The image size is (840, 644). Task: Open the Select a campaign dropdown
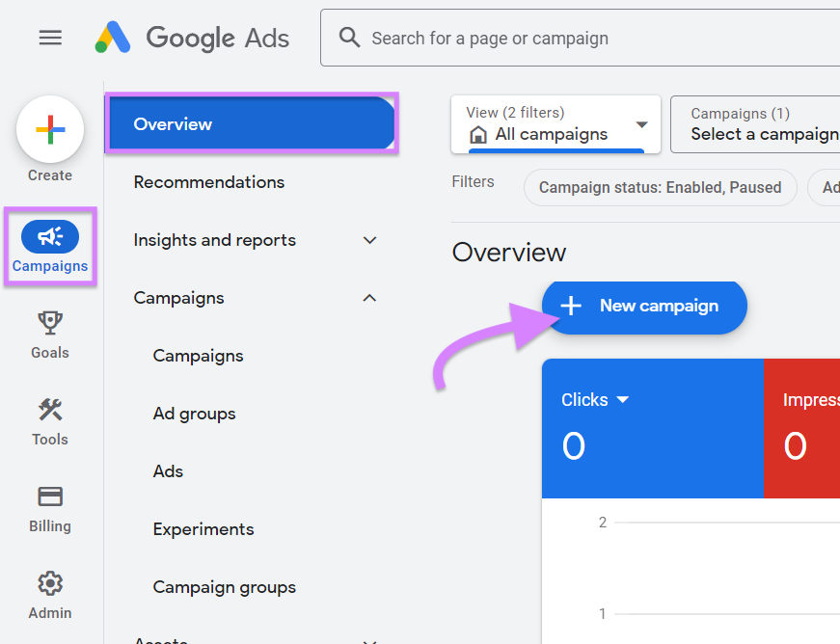(x=755, y=124)
